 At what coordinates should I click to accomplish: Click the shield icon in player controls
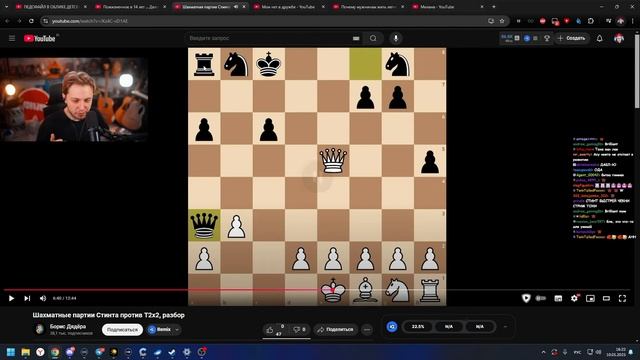526,298
